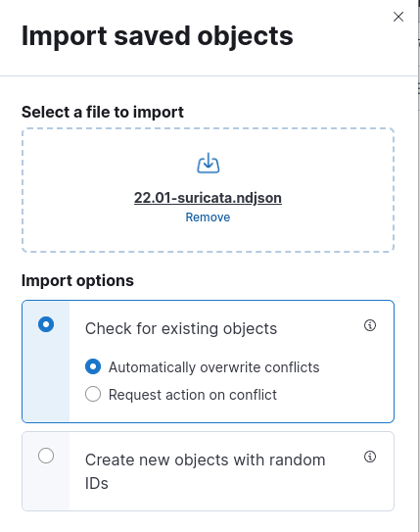Screen dimensions: 420x532
Task: Click the Import options heading
Action: [77, 281]
